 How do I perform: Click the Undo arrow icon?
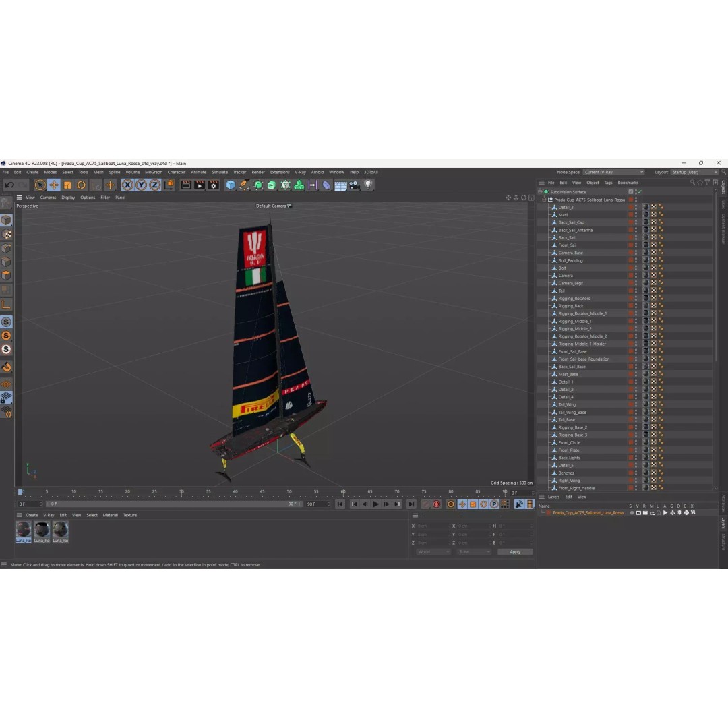coord(9,185)
